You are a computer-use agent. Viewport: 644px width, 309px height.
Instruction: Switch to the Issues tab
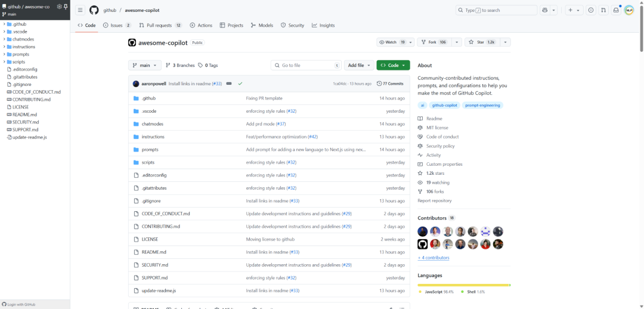pyautogui.click(x=117, y=26)
